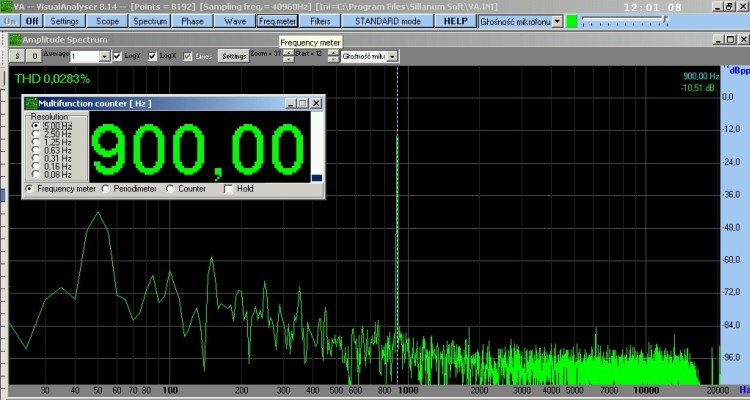Image resolution: width=750 pixels, height=400 pixels.
Task: Toggle the LogX checkbox
Action: coord(152,56)
